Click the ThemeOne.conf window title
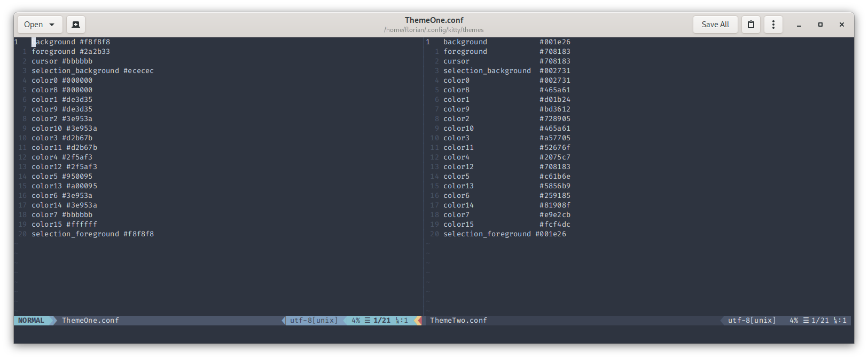This screenshot has width=868, height=359. point(434,20)
